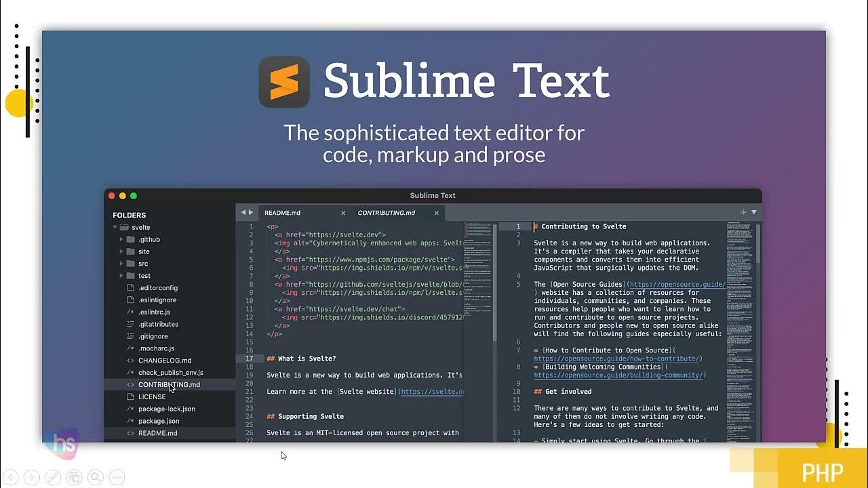The width and height of the screenshot is (868, 488).
Task: Open the building-community link
Action: (x=618, y=375)
